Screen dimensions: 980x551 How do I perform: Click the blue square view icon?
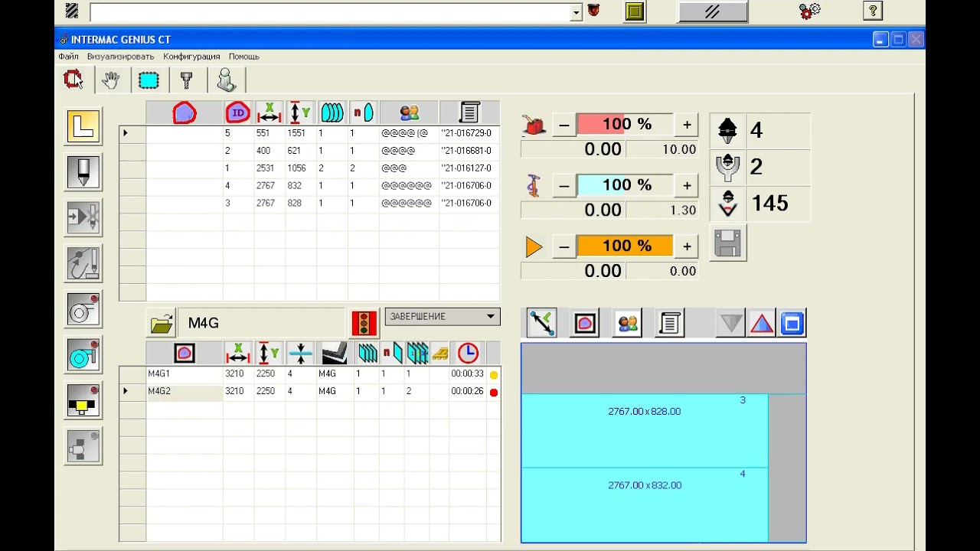(x=792, y=323)
